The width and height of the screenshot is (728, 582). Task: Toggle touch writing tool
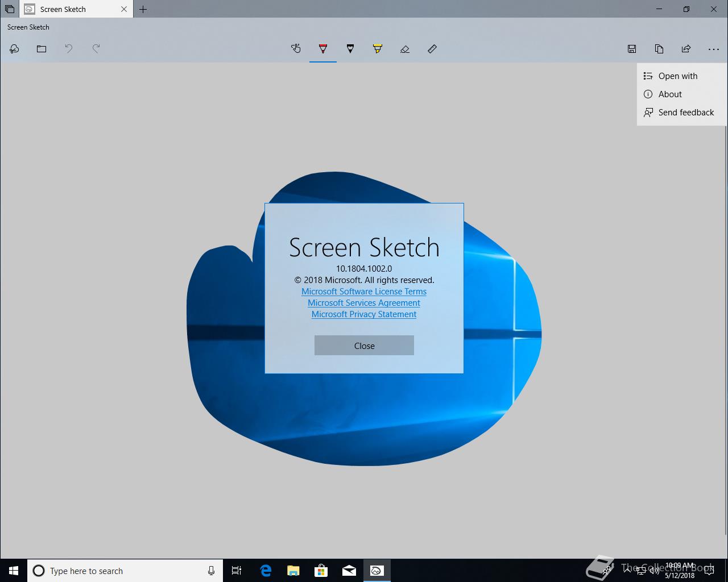[x=296, y=49]
